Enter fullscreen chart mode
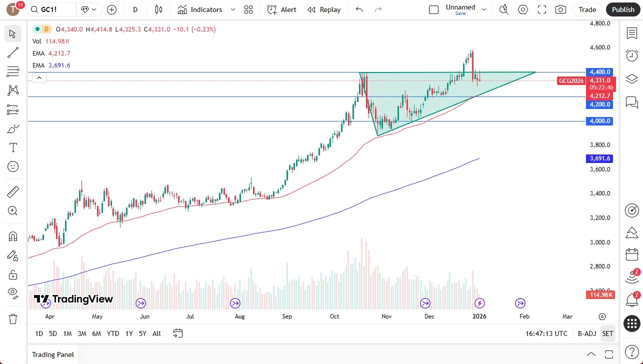Screen dimensions: 643x364 [542, 9]
